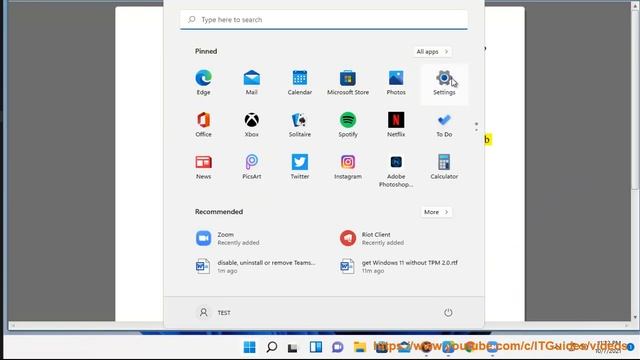
Task: Open Task View on the taskbar
Action: 293,347
